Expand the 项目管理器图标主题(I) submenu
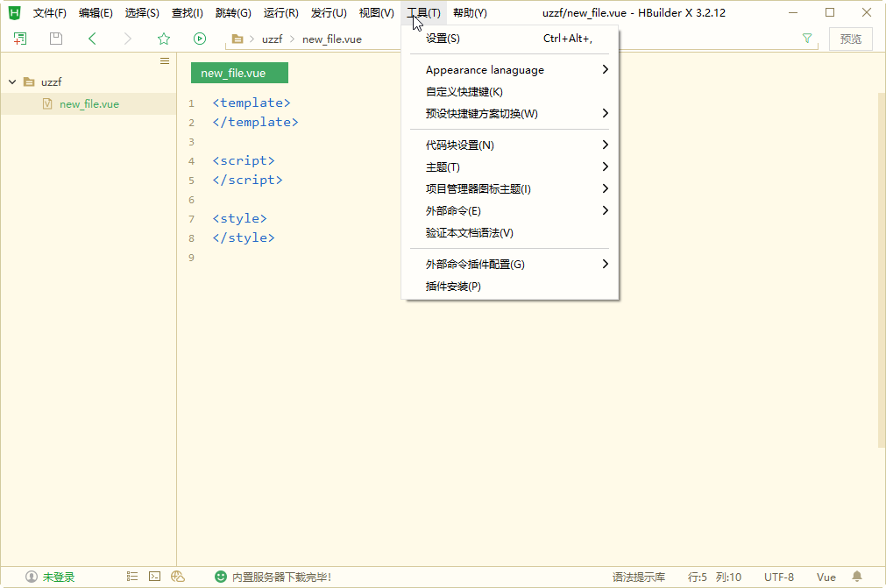This screenshot has height=588, width=886. coord(509,188)
